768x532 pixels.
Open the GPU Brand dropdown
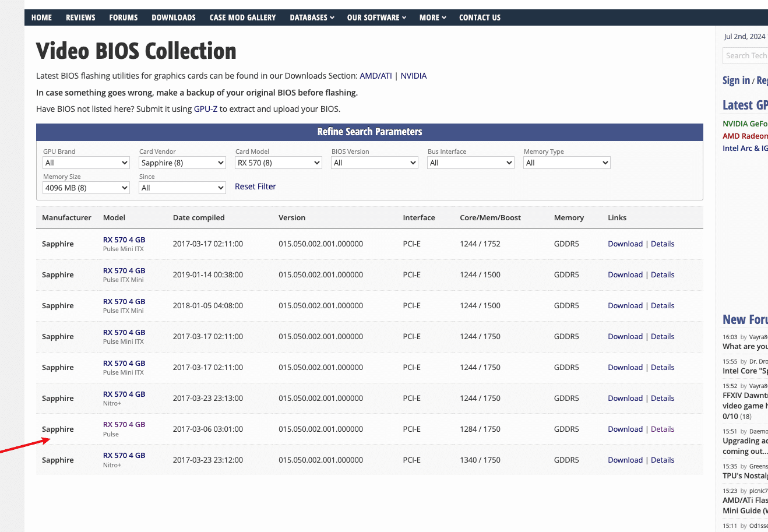pyautogui.click(x=86, y=163)
